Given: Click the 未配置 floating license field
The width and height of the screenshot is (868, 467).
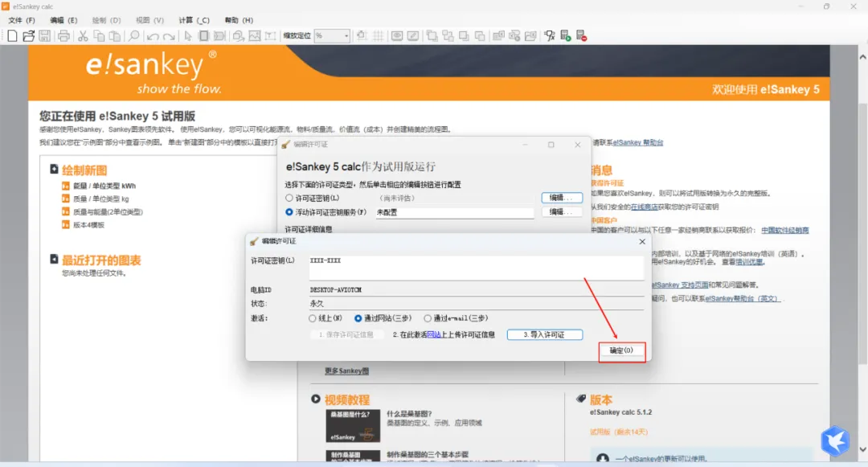Looking at the screenshot, I should pos(454,212).
